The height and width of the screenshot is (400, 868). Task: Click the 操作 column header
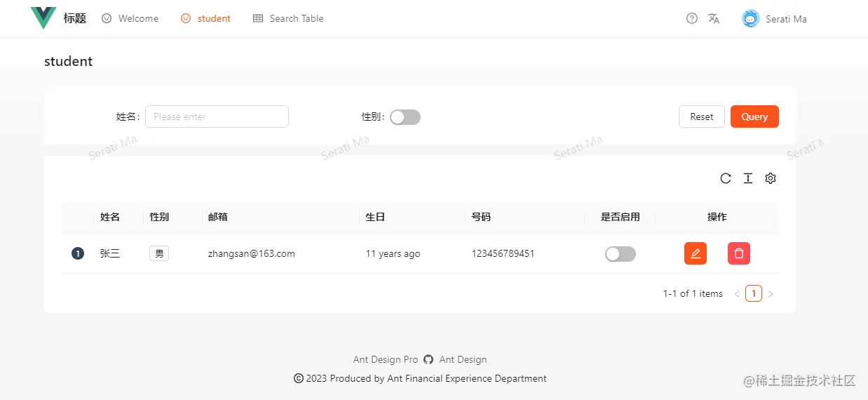point(717,217)
